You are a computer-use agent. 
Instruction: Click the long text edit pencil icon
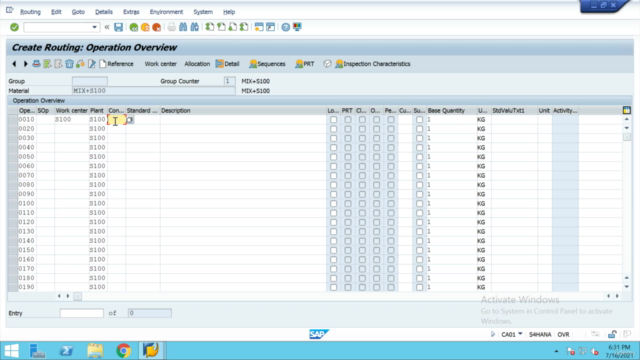coord(92,64)
